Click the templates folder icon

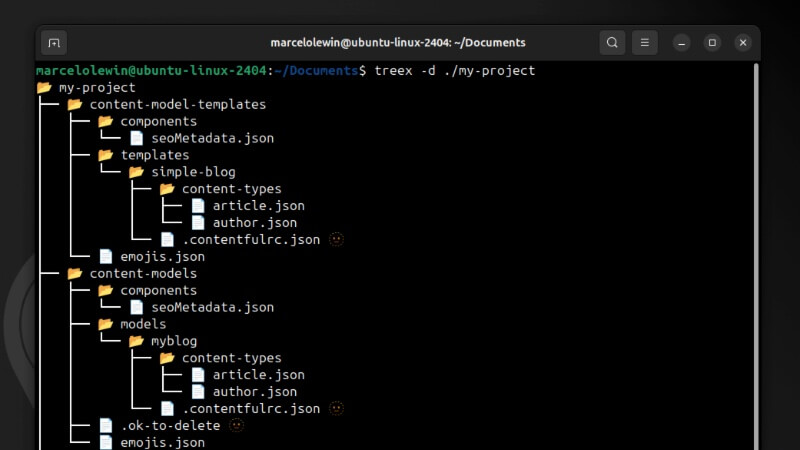(106, 155)
